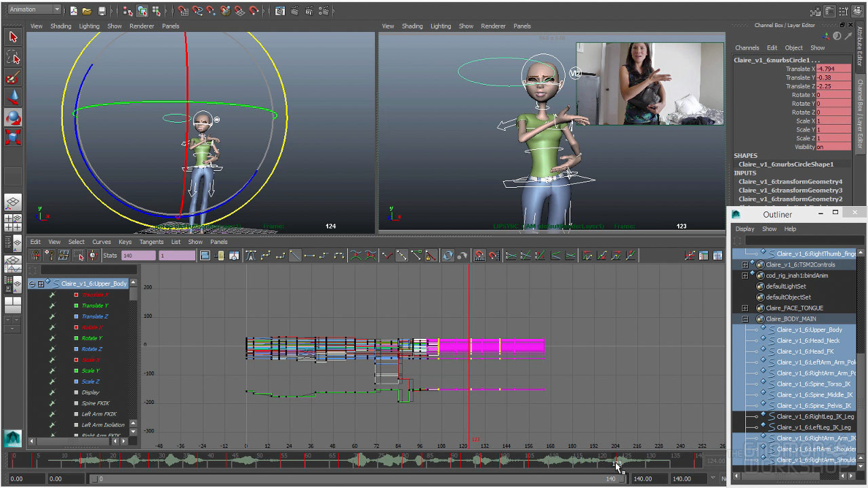Viewport: 868px width, 488px height.
Task: Toggle the Snap to Grids magnet icon
Action: coord(183,11)
